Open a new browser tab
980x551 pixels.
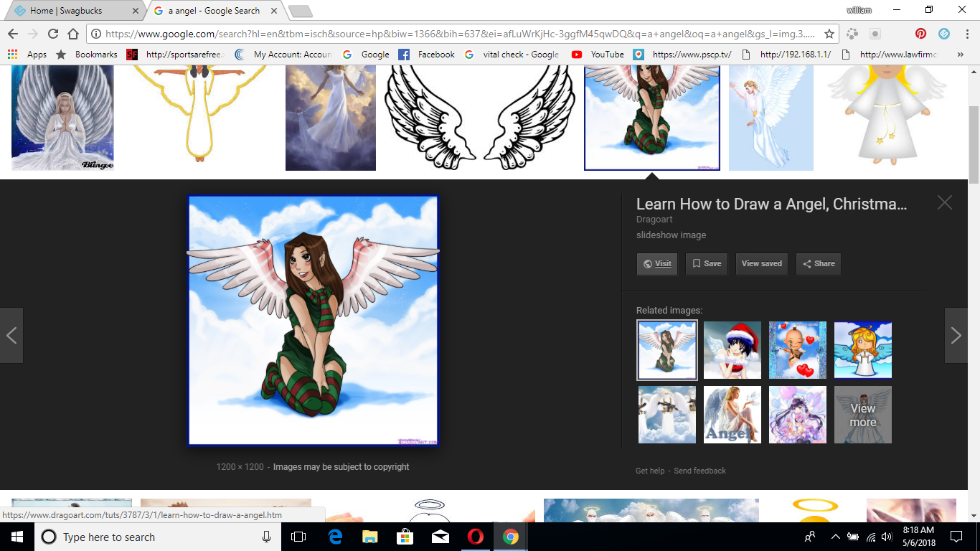point(300,11)
